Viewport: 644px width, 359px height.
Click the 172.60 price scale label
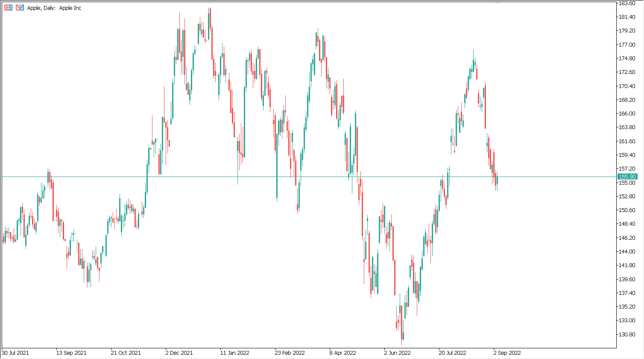pyautogui.click(x=627, y=72)
